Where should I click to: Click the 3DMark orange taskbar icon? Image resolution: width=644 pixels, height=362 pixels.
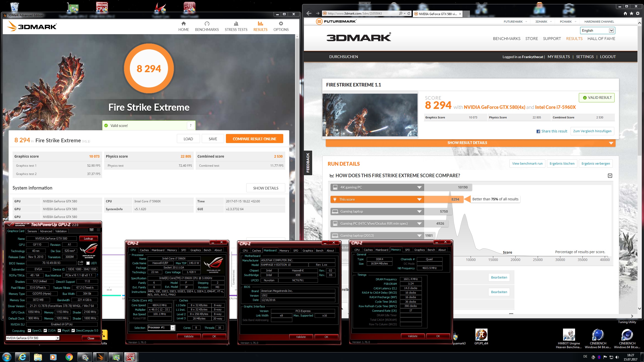click(x=100, y=357)
